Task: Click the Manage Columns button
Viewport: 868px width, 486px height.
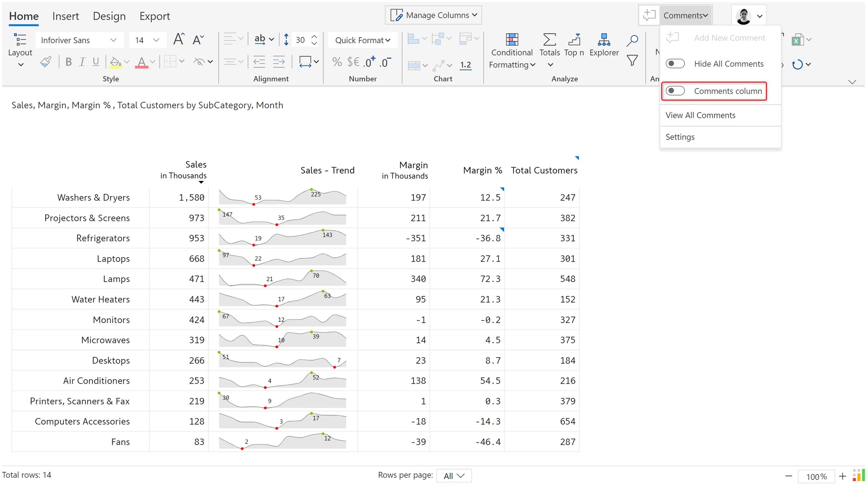Action: tap(433, 15)
